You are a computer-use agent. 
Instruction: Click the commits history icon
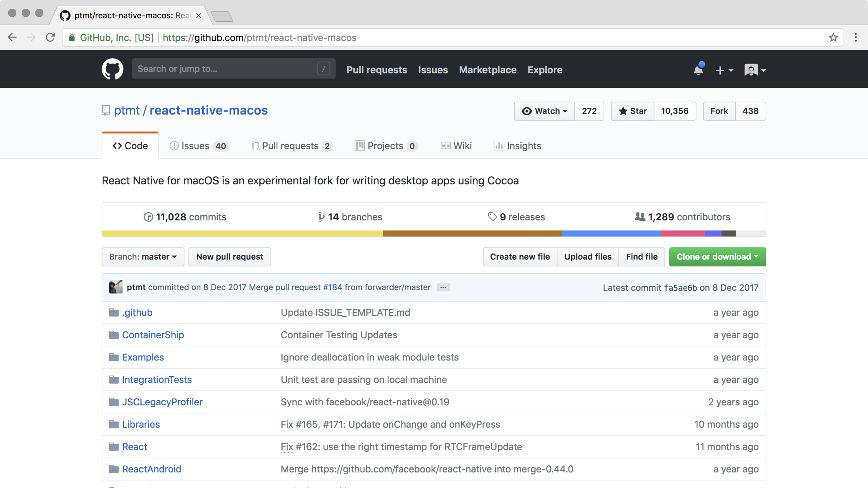click(x=148, y=217)
